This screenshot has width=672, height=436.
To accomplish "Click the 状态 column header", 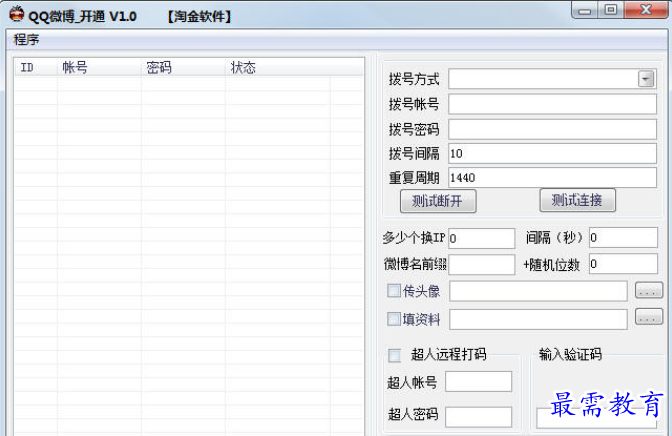I will click(278, 67).
